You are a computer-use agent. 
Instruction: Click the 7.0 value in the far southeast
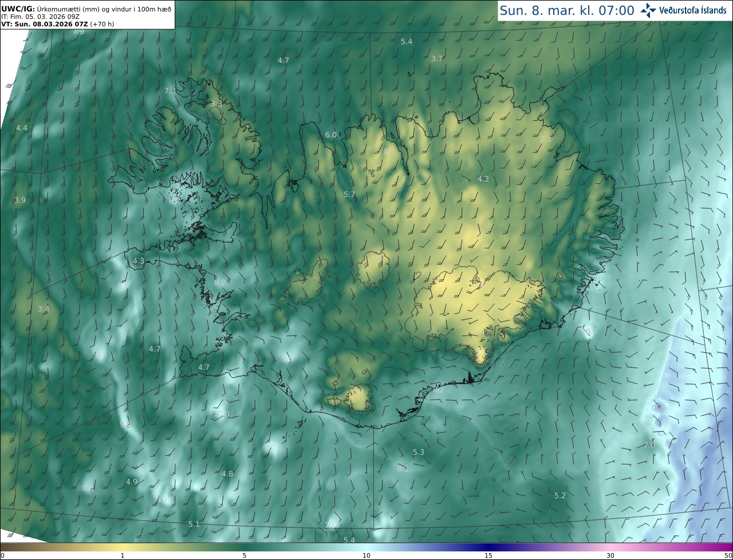[x=649, y=445]
